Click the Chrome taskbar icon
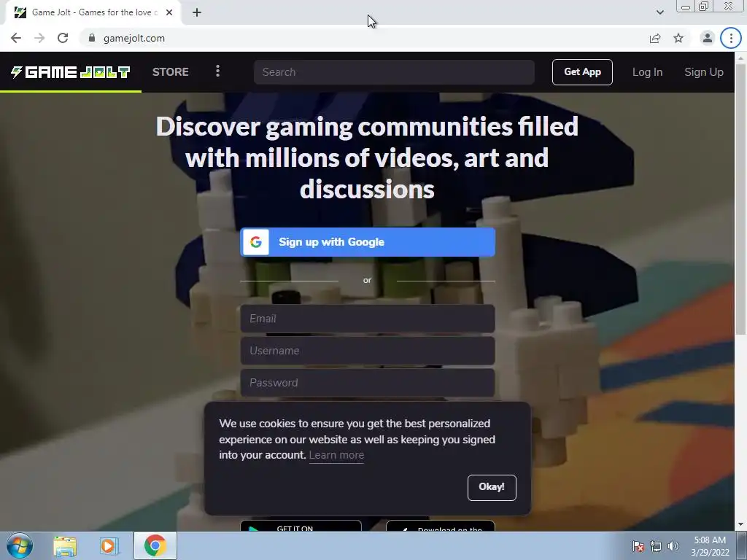 coord(155,545)
